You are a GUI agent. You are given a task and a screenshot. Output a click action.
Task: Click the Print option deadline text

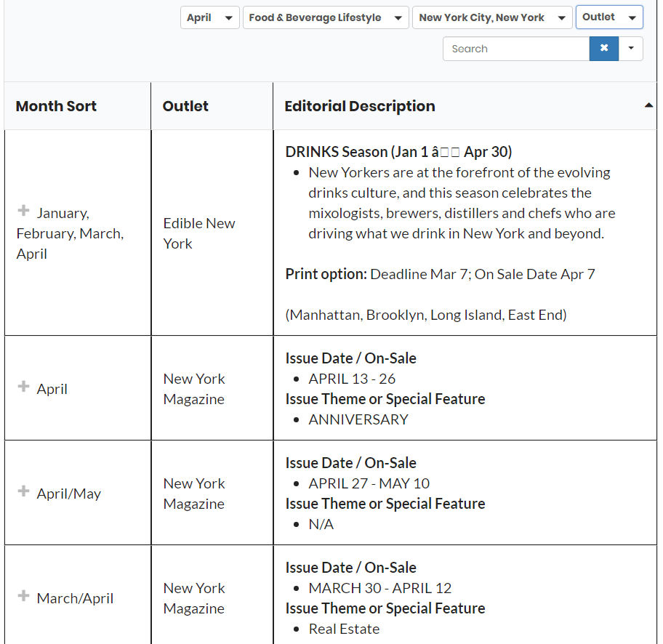click(440, 275)
